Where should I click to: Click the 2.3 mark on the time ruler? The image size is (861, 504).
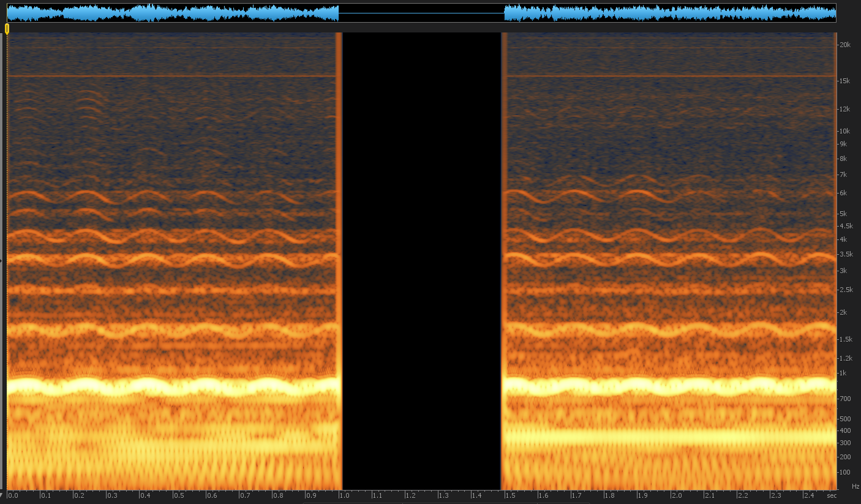click(775, 495)
